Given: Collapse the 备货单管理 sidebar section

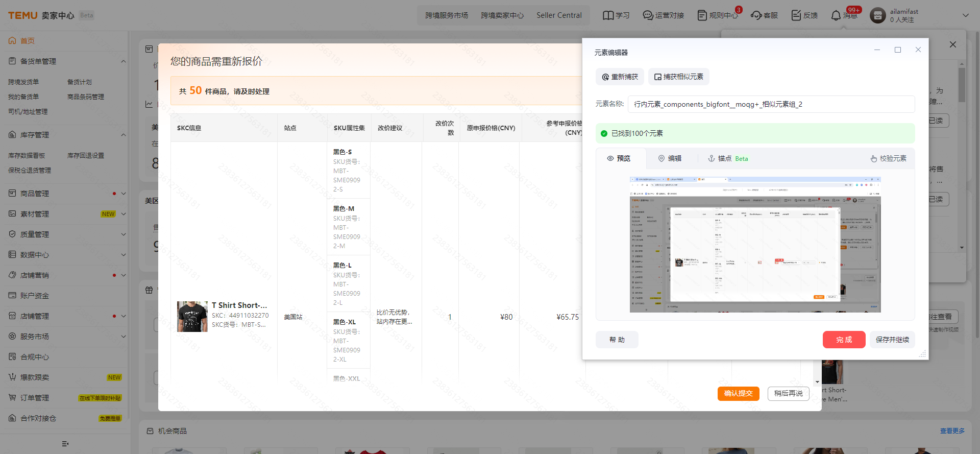Looking at the screenshot, I should [123, 61].
